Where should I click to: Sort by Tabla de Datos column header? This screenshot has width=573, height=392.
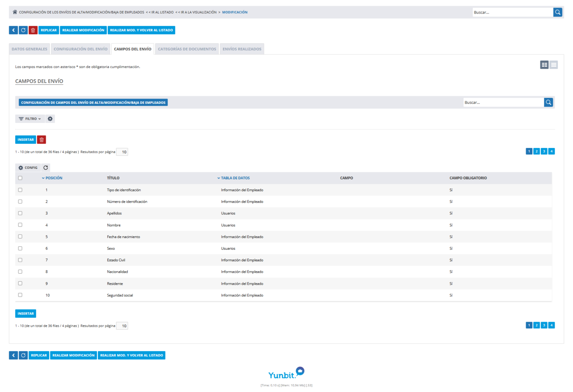pyautogui.click(x=235, y=178)
